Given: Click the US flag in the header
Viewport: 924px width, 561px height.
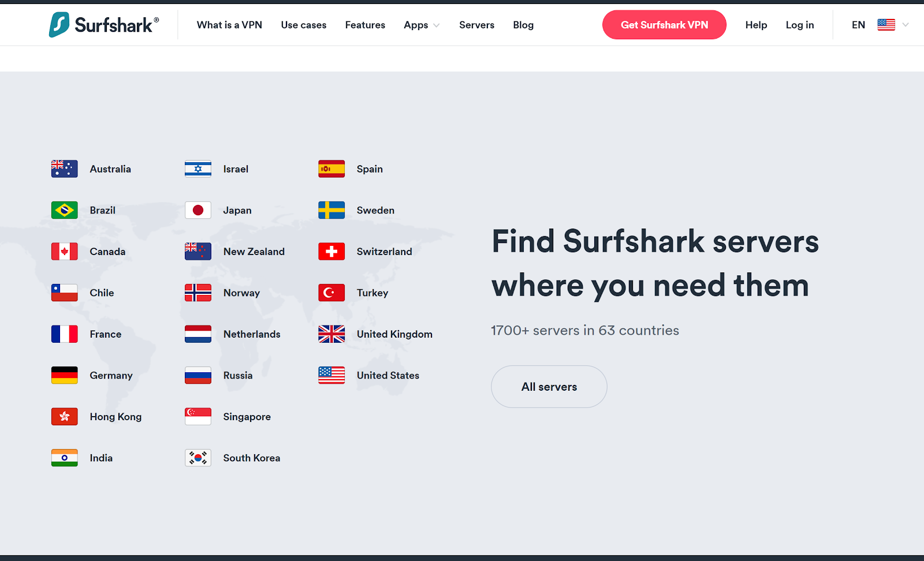Looking at the screenshot, I should pos(886,25).
